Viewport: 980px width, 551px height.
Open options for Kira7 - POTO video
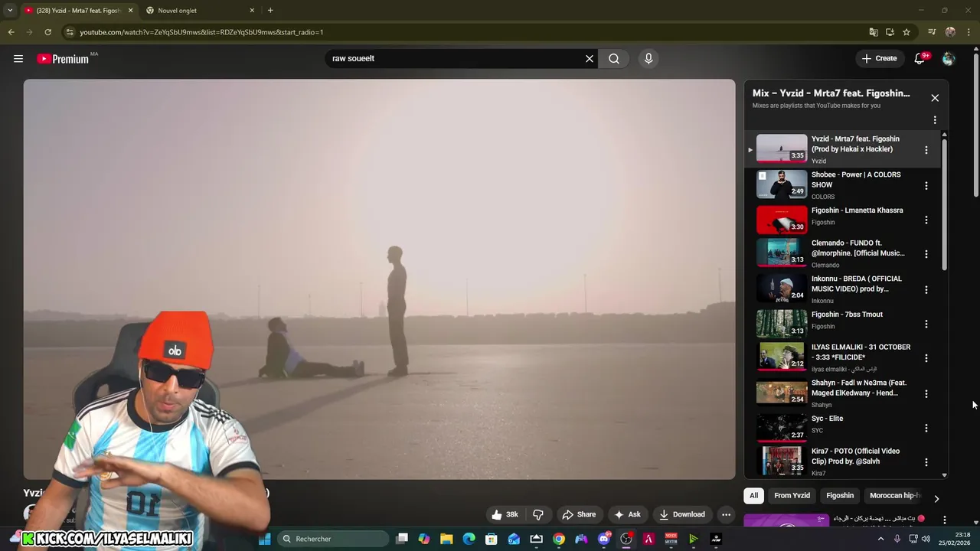point(926,461)
